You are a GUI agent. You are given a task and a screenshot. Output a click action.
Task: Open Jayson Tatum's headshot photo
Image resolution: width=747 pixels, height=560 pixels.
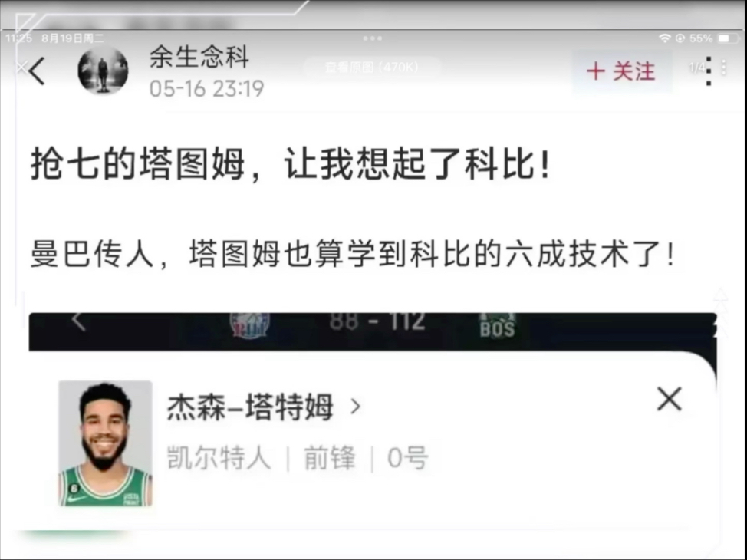pyautogui.click(x=105, y=443)
